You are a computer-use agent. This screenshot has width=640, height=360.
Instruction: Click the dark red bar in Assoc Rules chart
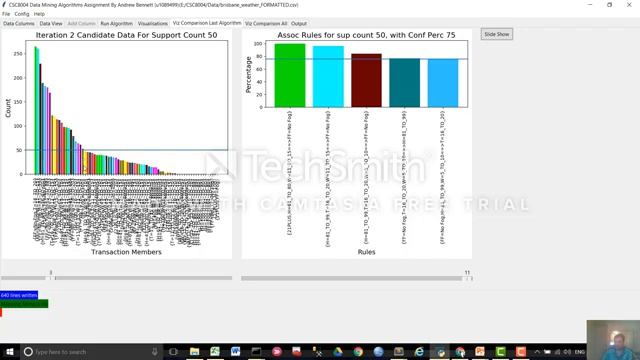coord(367,80)
